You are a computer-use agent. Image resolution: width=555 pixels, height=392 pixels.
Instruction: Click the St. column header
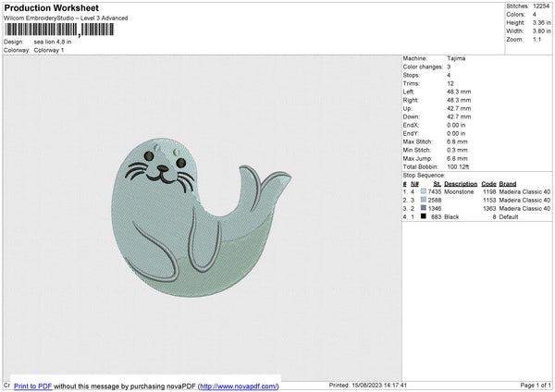coord(438,184)
